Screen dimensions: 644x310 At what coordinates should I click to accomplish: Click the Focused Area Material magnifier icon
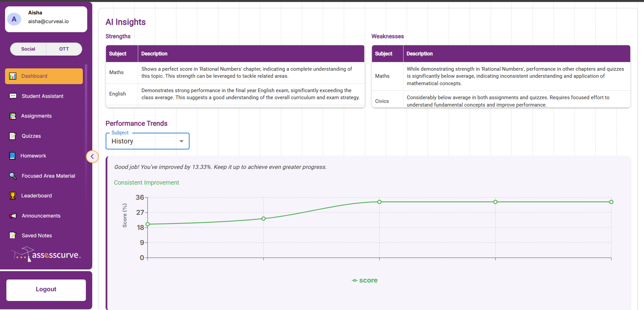pos(13,176)
